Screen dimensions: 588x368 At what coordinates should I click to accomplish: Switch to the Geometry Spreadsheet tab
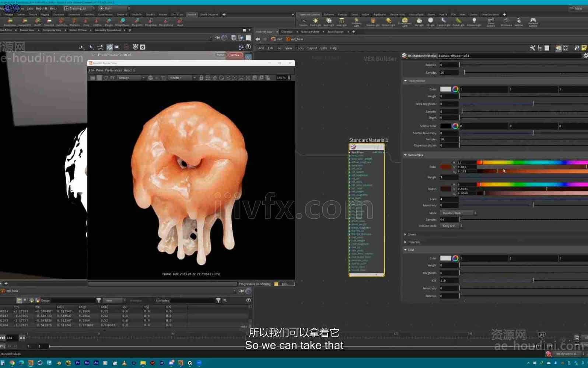click(108, 30)
